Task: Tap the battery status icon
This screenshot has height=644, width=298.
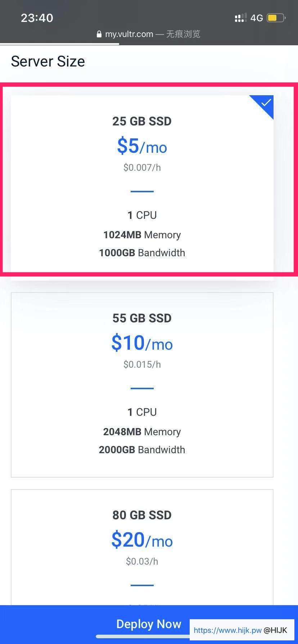Action: 276,18
